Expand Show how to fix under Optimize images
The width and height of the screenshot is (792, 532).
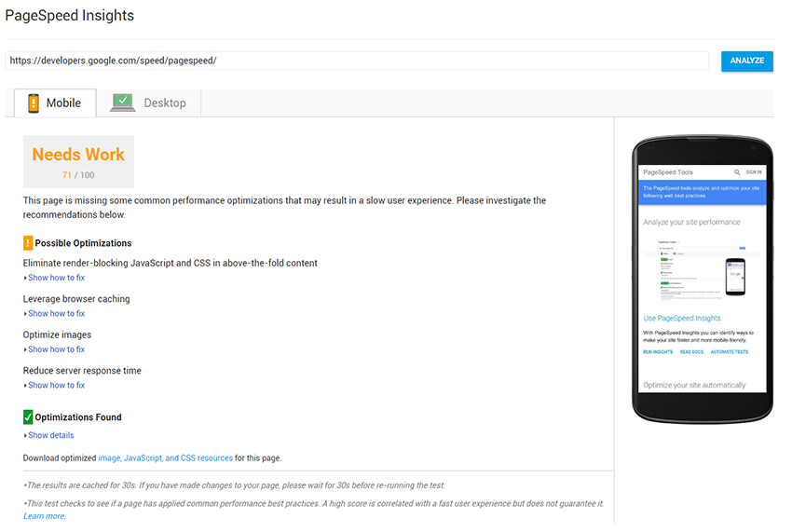tap(56, 349)
